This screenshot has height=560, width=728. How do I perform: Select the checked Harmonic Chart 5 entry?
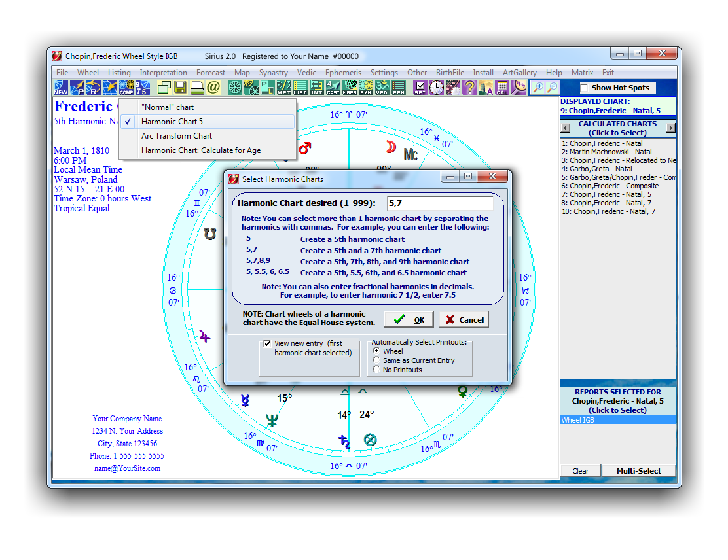207,122
